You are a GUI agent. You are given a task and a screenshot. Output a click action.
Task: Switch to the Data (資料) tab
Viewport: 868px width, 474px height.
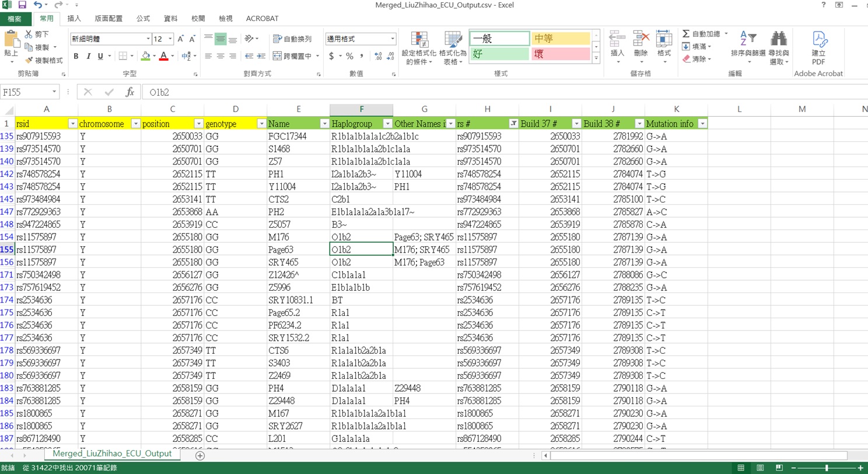pos(171,19)
